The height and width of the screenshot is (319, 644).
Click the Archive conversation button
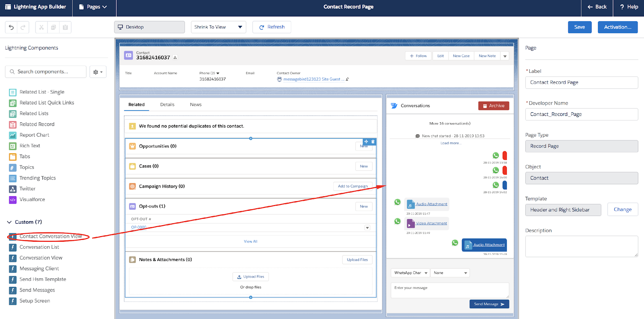(x=493, y=106)
